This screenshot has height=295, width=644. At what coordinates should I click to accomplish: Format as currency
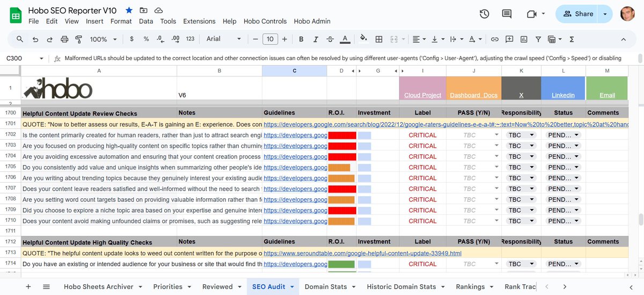pos(131,39)
